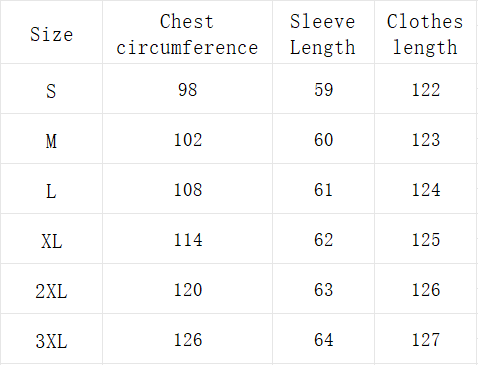Click the clothes length value 125
478x365 pixels.
(426, 240)
